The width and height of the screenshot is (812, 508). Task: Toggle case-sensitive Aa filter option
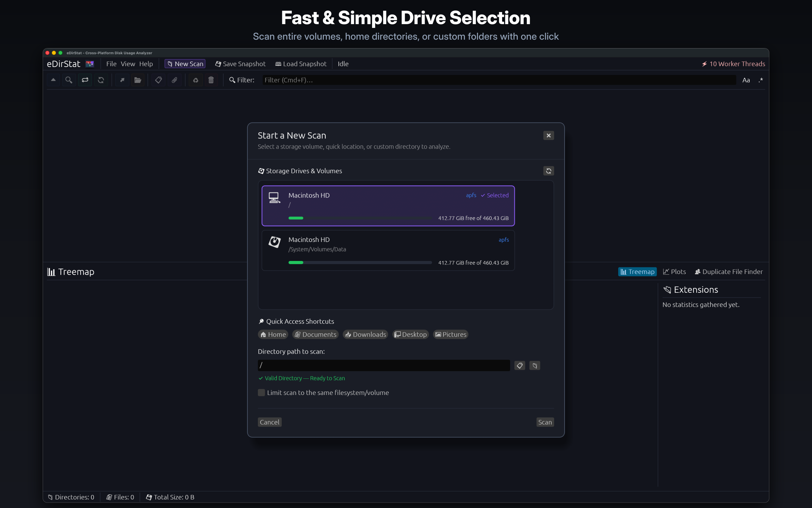coord(746,80)
